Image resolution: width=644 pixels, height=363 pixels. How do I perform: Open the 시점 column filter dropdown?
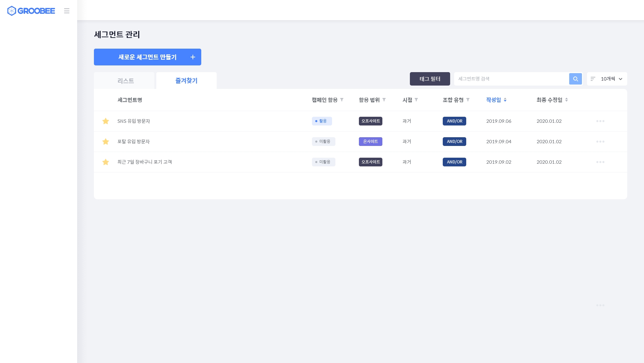click(416, 100)
